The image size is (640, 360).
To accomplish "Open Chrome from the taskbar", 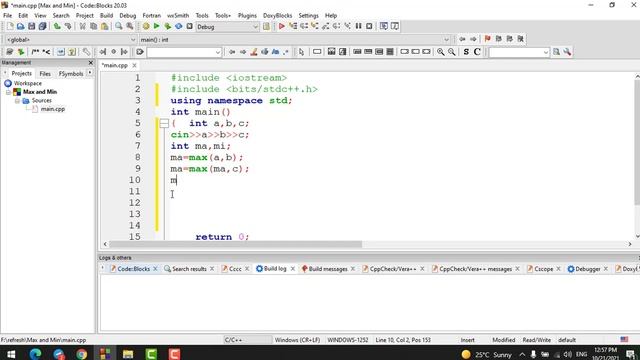I will tap(82, 353).
